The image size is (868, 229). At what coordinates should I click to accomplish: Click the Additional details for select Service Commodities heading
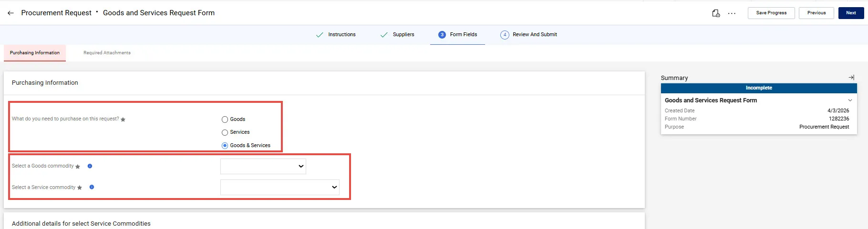tap(81, 224)
